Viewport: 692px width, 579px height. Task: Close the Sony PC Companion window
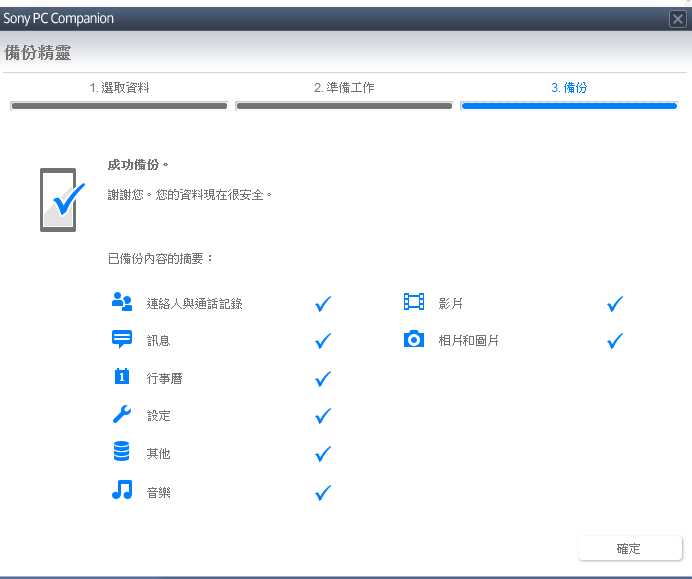(x=677, y=19)
